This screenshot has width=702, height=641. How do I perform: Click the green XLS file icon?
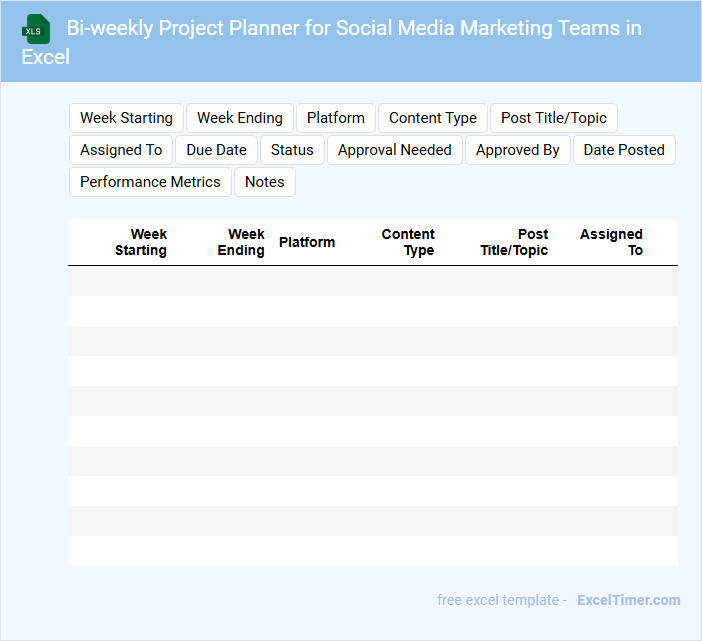pyautogui.click(x=37, y=29)
